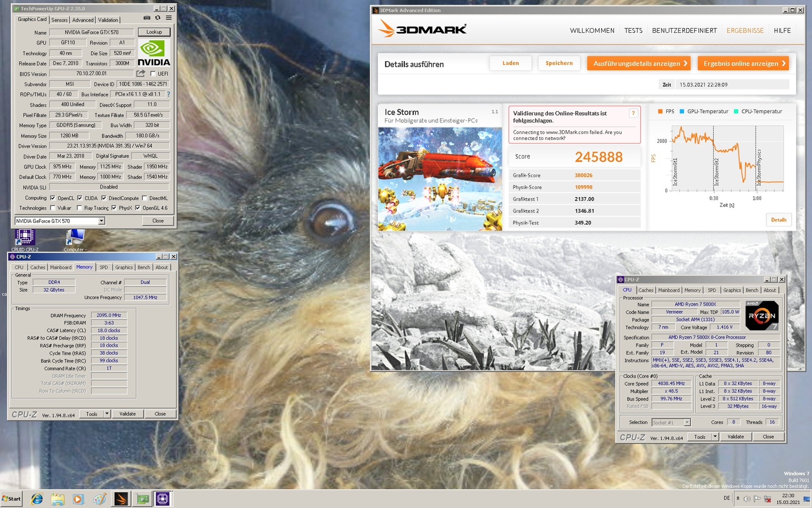Open the volume speaker tray icon

coord(747,499)
